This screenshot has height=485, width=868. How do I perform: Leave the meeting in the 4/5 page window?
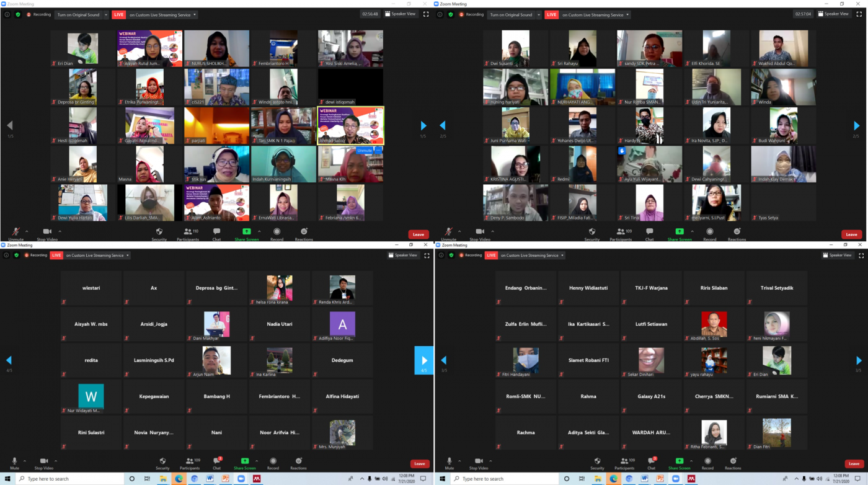(x=420, y=463)
